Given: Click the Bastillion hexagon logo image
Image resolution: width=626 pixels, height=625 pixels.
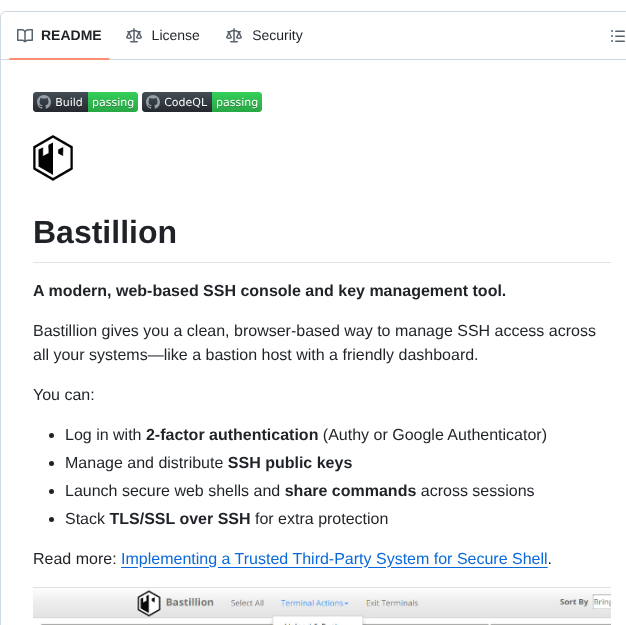Looking at the screenshot, I should pos(53,158).
